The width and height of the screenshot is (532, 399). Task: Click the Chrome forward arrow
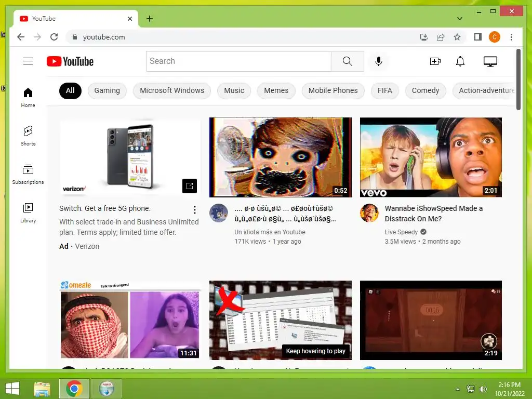tap(37, 37)
